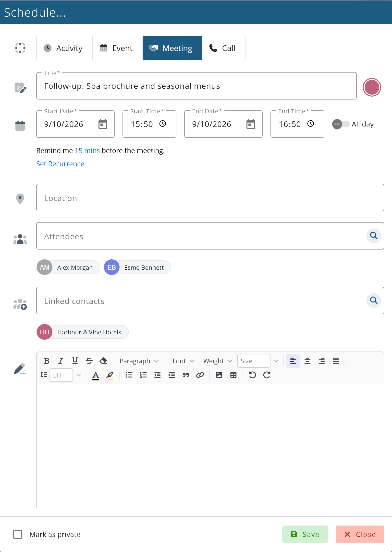Screen dimensions: 392x552
Task: Search attendees with the magnifier icon
Action: click(374, 236)
